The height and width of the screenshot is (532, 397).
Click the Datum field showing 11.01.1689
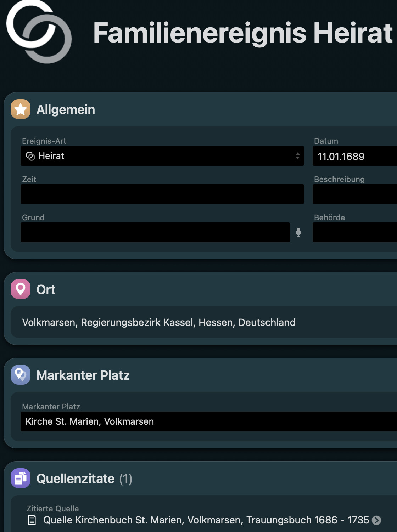[355, 156]
